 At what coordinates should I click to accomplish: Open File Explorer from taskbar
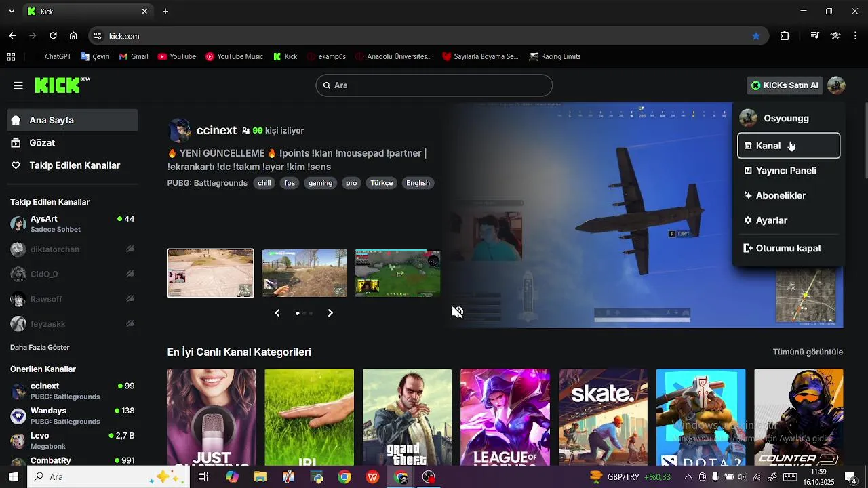260,477
